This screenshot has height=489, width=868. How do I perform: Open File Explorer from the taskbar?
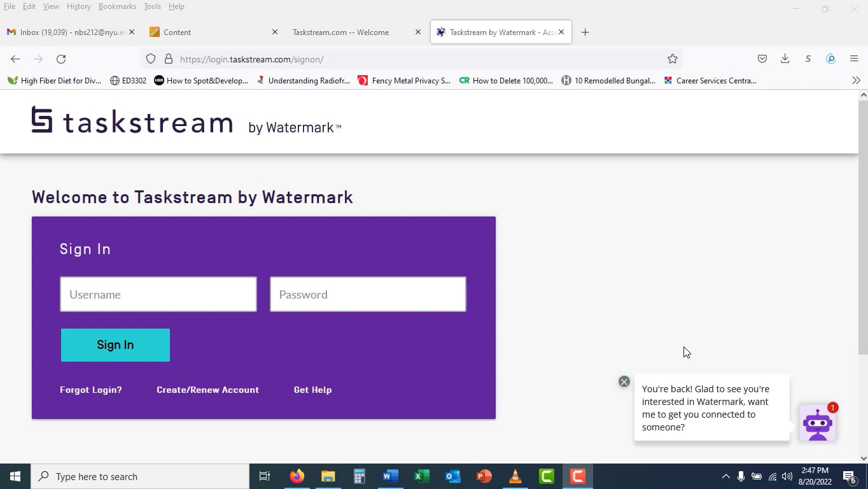[x=328, y=476]
